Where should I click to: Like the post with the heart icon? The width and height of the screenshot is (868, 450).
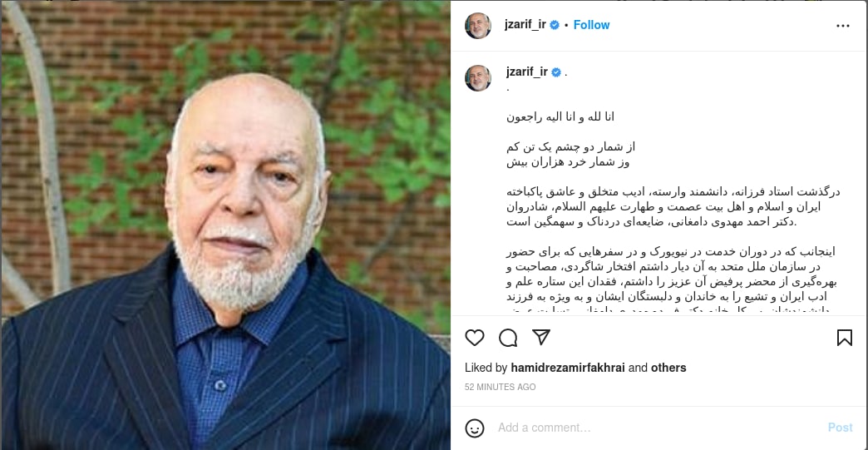tap(475, 338)
